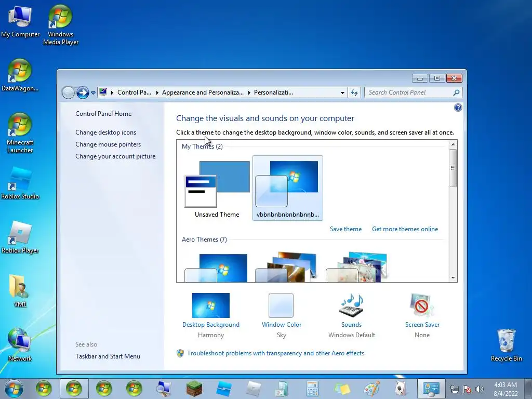
Task: Click Get more themes online
Action: pyautogui.click(x=405, y=229)
